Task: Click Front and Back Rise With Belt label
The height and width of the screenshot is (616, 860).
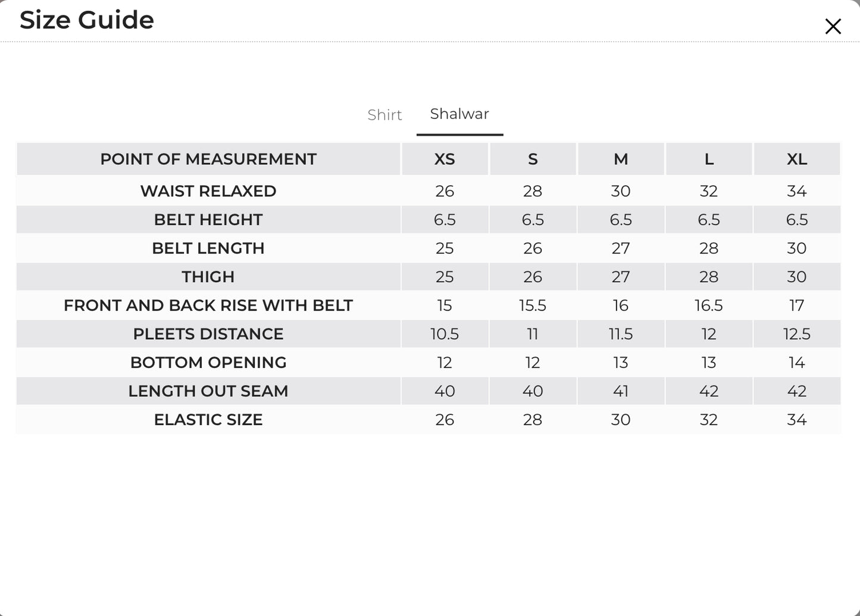Action: point(208,305)
